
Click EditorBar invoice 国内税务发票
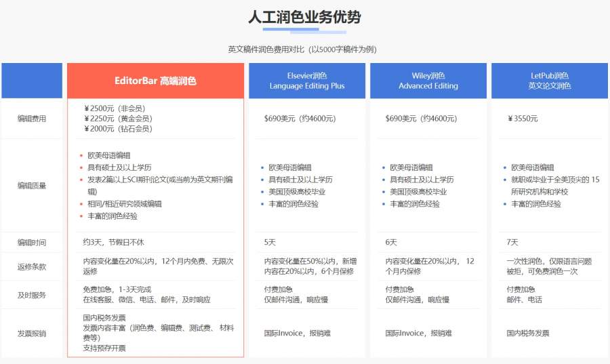pyautogui.click(x=104, y=318)
